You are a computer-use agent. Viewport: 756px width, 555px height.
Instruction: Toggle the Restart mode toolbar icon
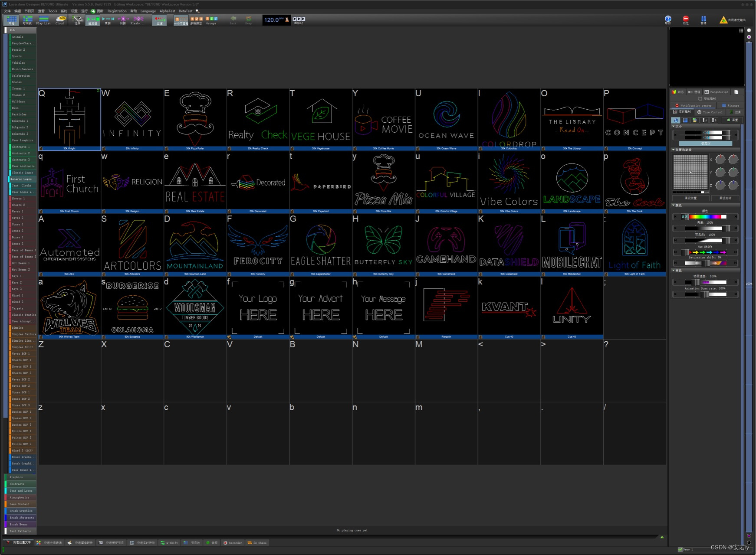click(x=108, y=20)
